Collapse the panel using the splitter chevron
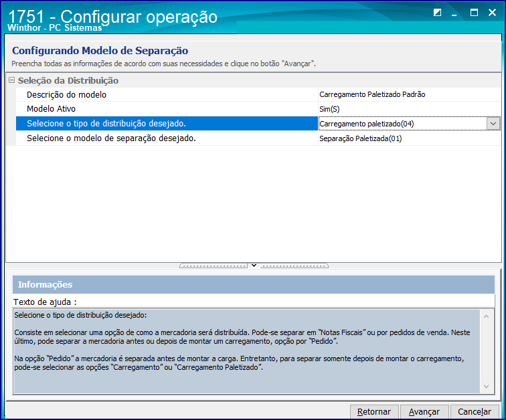The width and height of the screenshot is (506, 420). pyautogui.click(x=254, y=266)
